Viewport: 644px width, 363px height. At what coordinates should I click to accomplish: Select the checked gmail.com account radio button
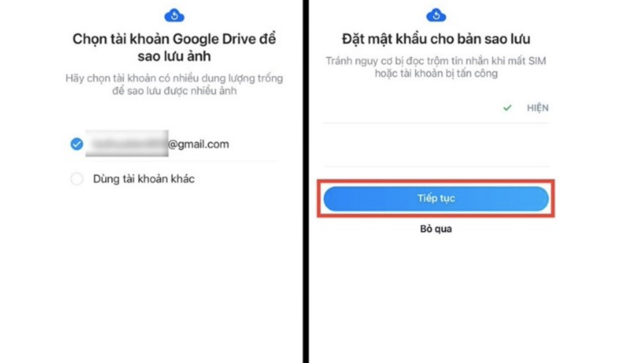coord(77,144)
